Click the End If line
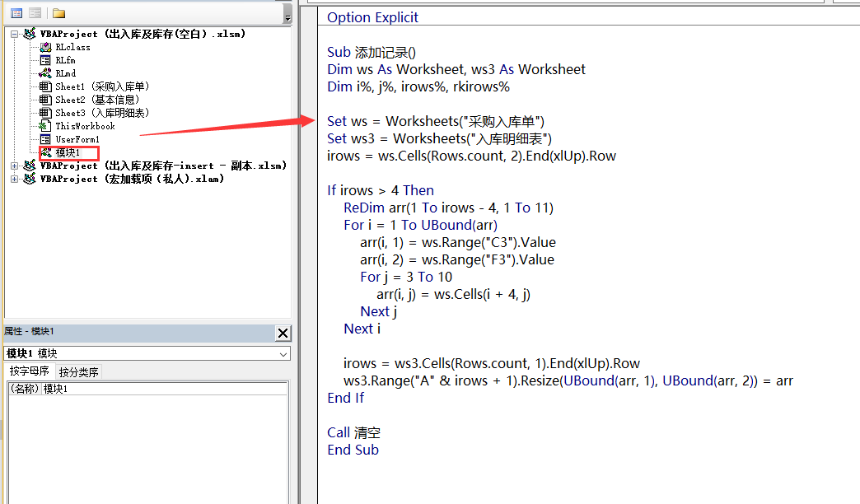 point(345,398)
